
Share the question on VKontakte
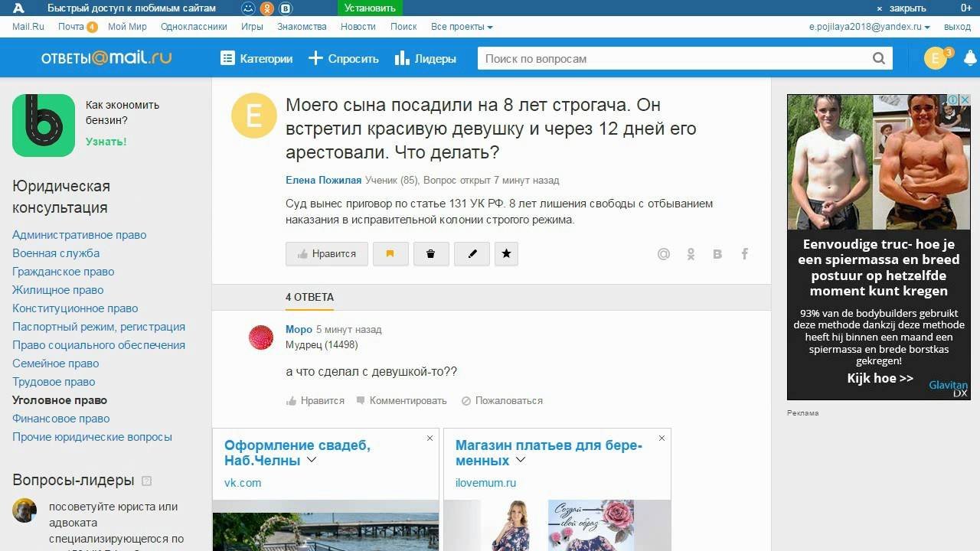(717, 254)
